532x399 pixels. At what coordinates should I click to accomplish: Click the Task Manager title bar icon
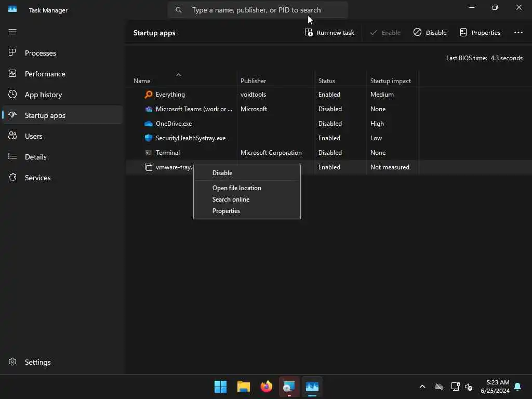point(12,9)
